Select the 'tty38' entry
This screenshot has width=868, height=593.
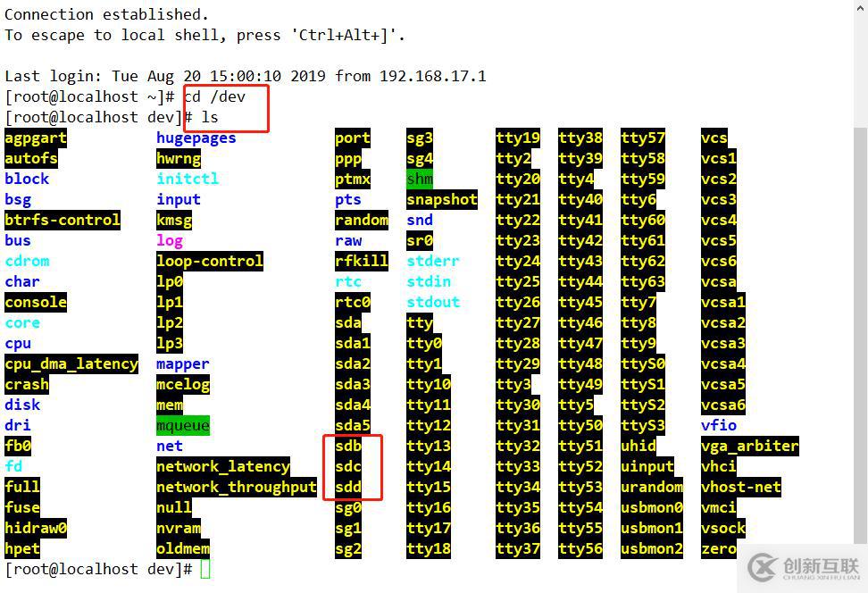580,138
